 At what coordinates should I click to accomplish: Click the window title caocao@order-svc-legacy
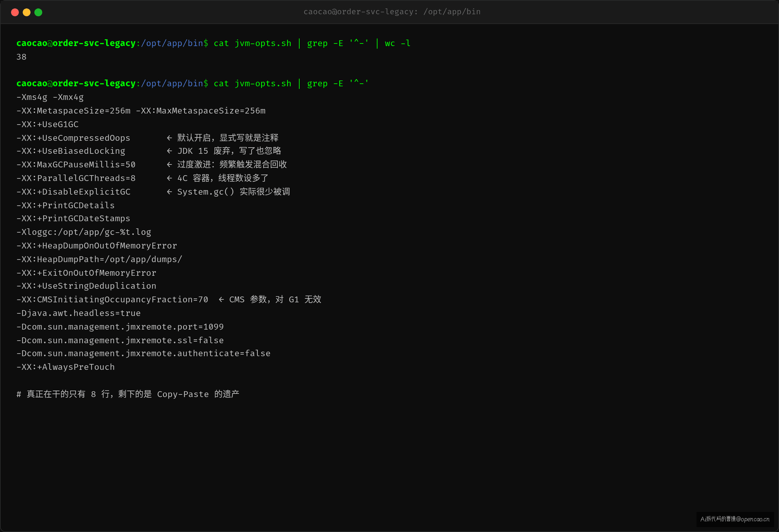[x=392, y=12]
